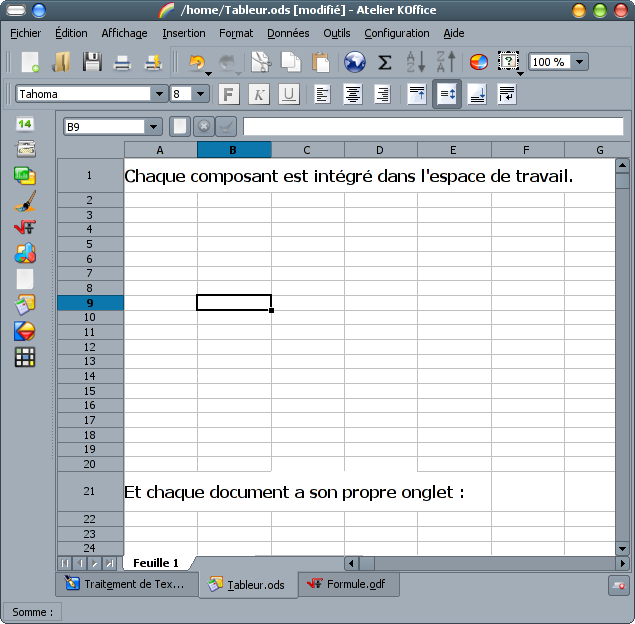Viewport: 635px width, 624px height.
Task: Toggle vertical middle alignment
Action: 447,94
